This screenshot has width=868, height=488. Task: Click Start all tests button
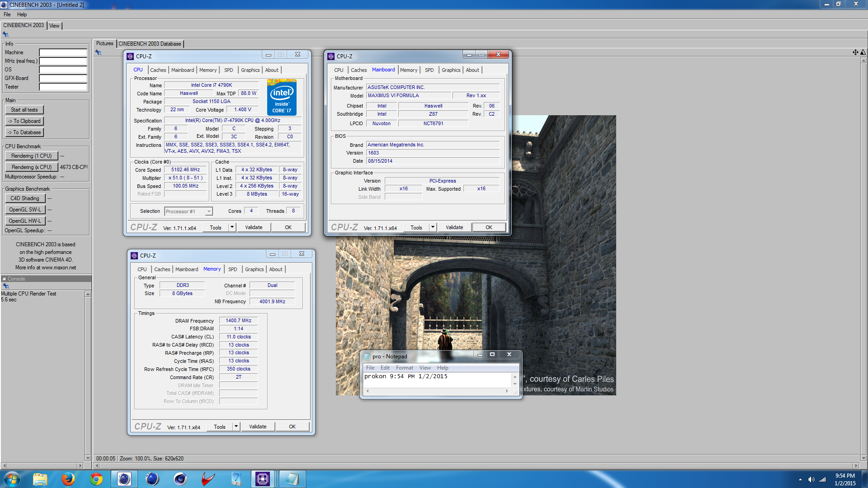coord(24,110)
